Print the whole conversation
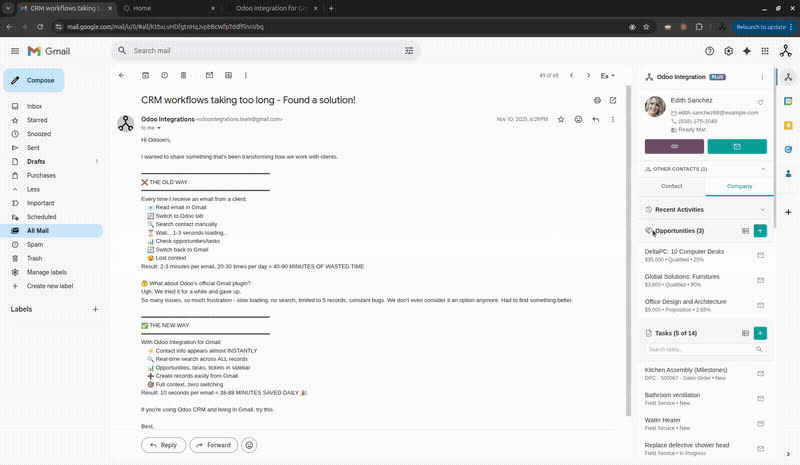 [597, 100]
